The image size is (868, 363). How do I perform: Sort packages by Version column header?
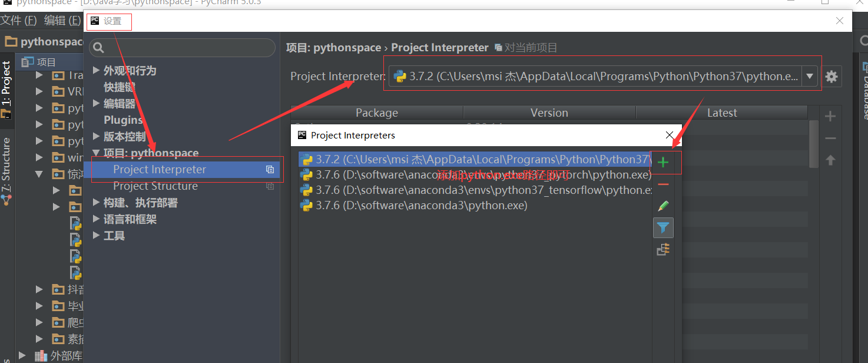click(549, 113)
